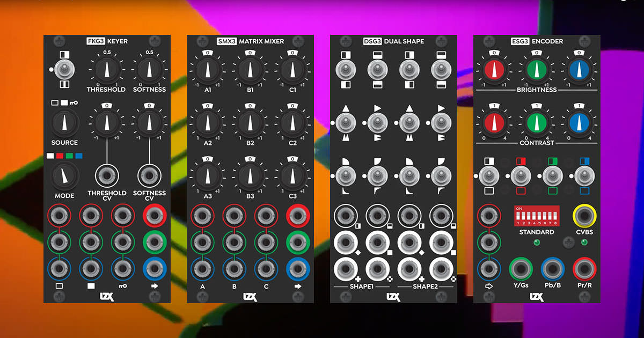Click the Softness CV input jack
The height and width of the screenshot is (338, 644).
pyautogui.click(x=149, y=176)
